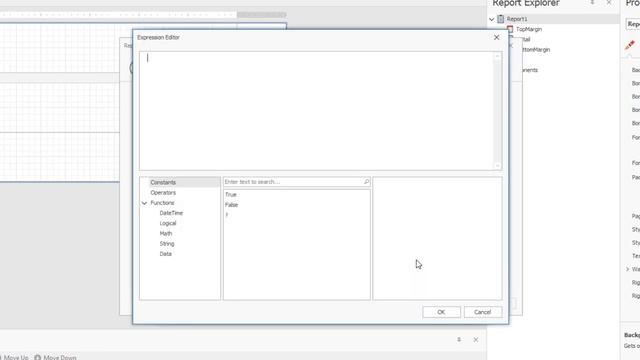Pin the Report Explorer panel

click(x=592, y=3)
